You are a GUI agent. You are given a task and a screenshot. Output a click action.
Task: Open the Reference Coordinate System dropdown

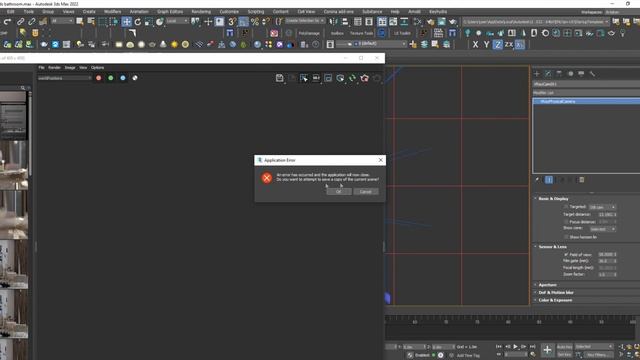[x=177, y=21]
